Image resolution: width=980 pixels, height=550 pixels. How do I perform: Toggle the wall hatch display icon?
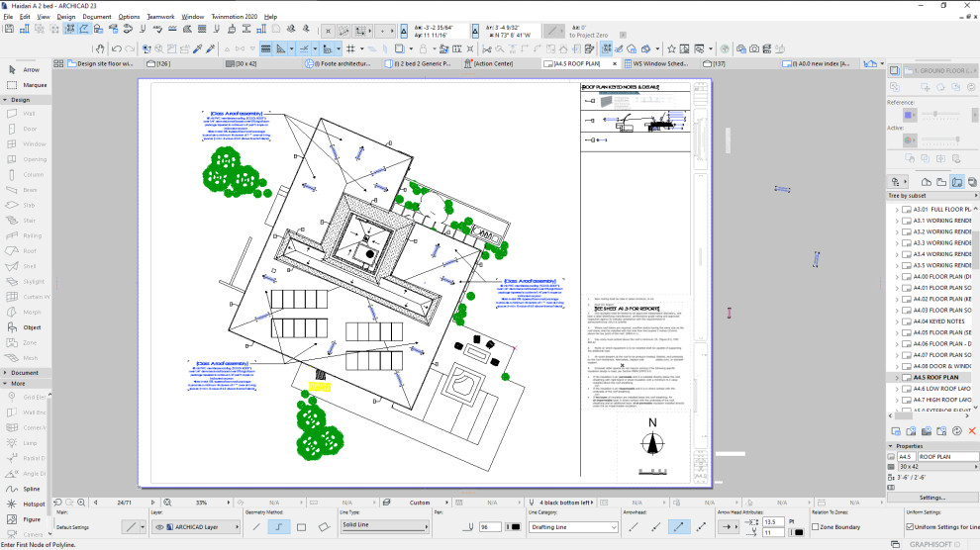[x=265, y=48]
